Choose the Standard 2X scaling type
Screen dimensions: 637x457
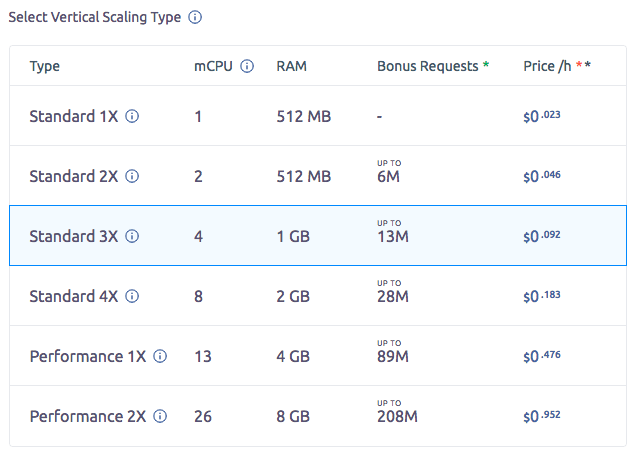pyautogui.click(x=318, y=175)
